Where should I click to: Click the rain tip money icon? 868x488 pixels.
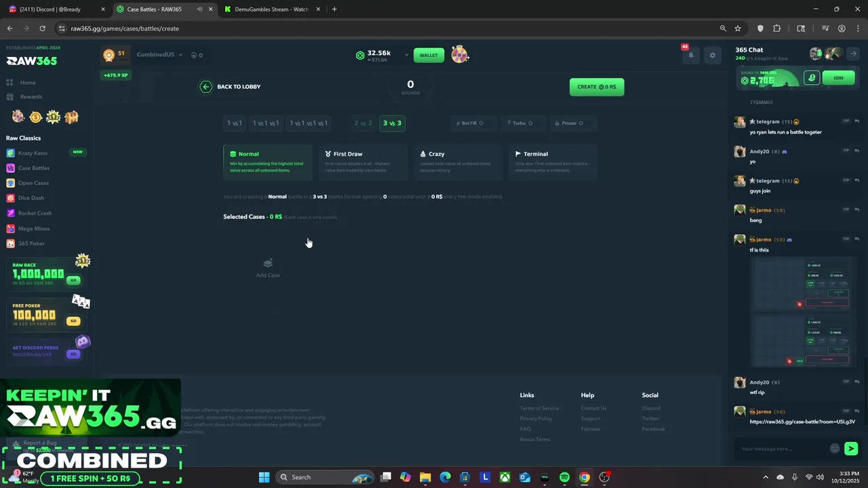[x=812, y=78]
